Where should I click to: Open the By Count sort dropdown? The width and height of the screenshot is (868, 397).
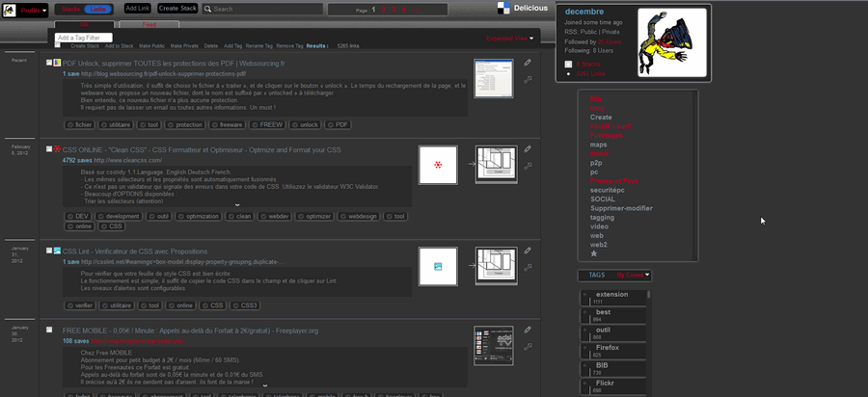click(634, 275)
